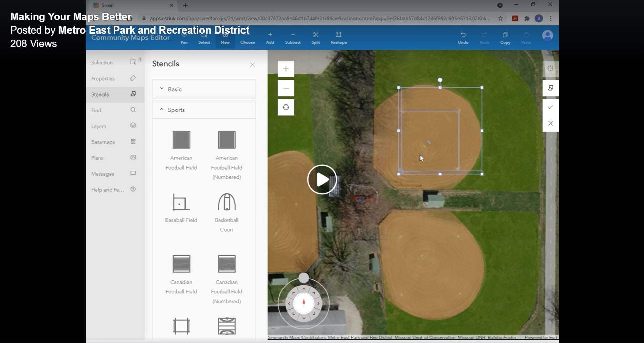
Task: Click the locate crosshair button below zoom
Action: point(286,108)
